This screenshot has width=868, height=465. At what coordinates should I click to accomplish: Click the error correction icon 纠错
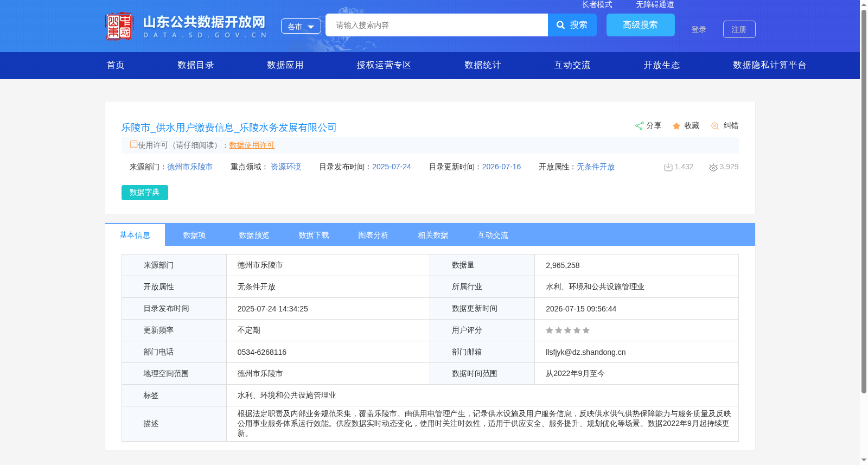coord(715,126)
